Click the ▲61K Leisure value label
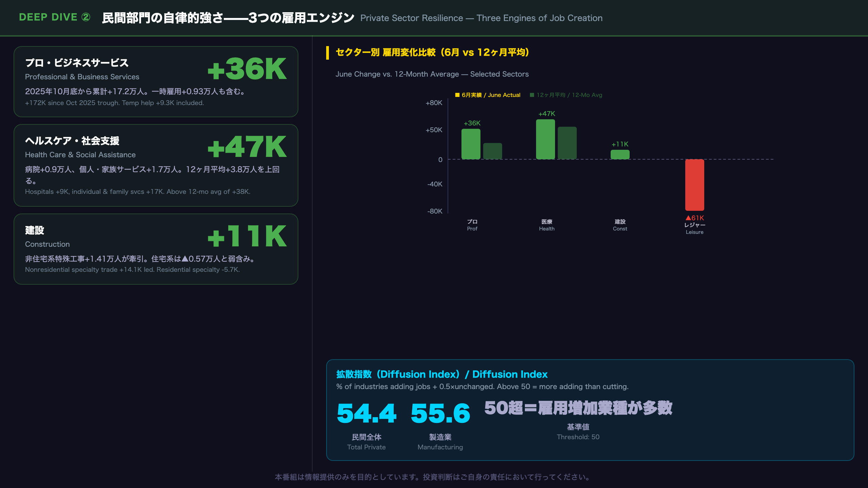868x488 pixels. tap(695, 218)
